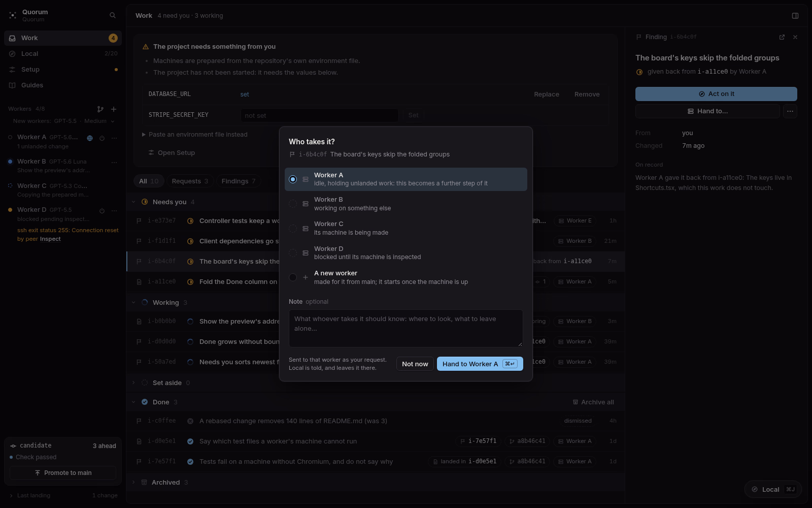This screenshot has width=812, height=508.
Task: Expand the Set aside group
Action: coord(134,383)
